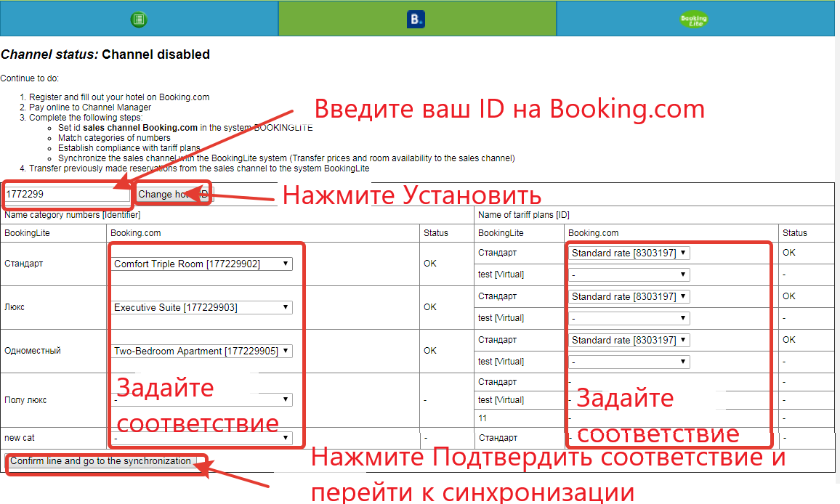Click the tariff plan named 11
The height and width of the screenshot is (504, 840).
[482, 418]
